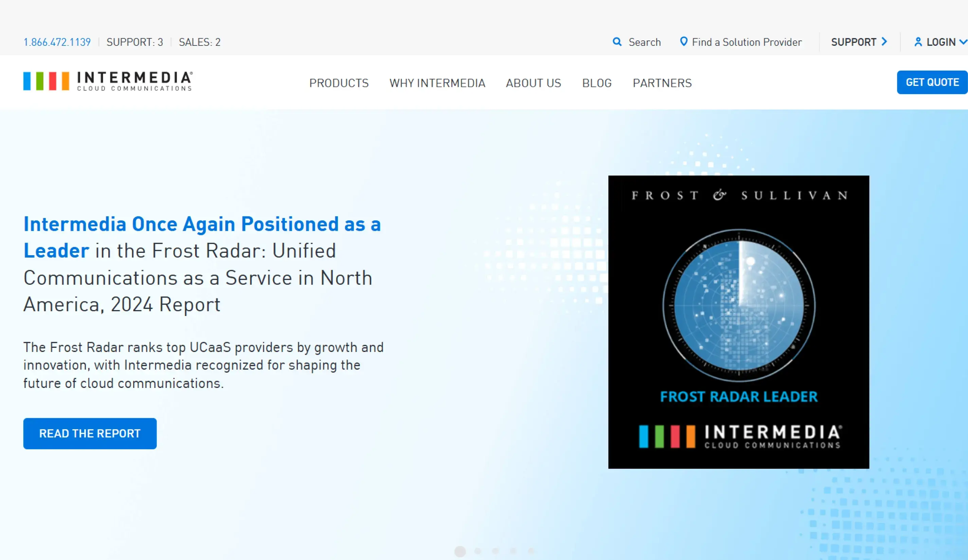This screenshot has height=560, width=968.
Task: Select the third carousel slide dot
Action: point(495,551)
